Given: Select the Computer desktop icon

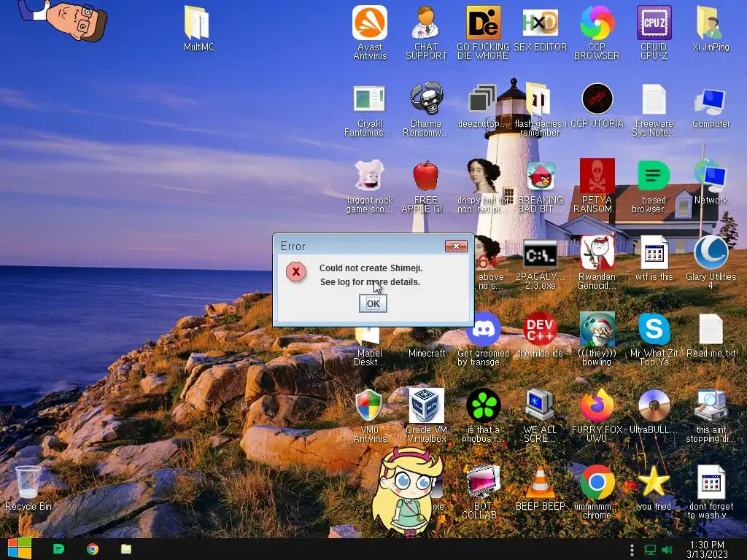Looking at the screenshot, I should [x=711, y=101].
